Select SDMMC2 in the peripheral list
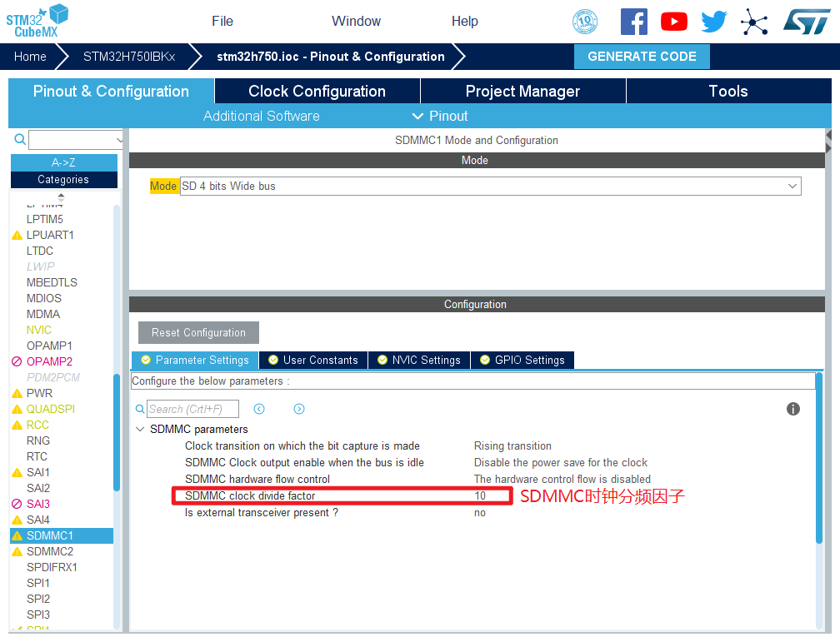Screen dimensions: 840x642 (50, 551)
